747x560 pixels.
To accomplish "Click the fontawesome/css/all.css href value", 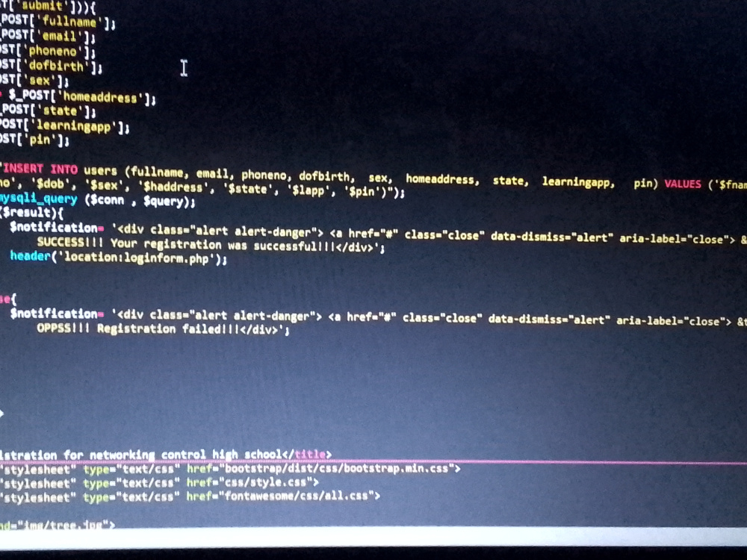I will (x=296, y=496).
